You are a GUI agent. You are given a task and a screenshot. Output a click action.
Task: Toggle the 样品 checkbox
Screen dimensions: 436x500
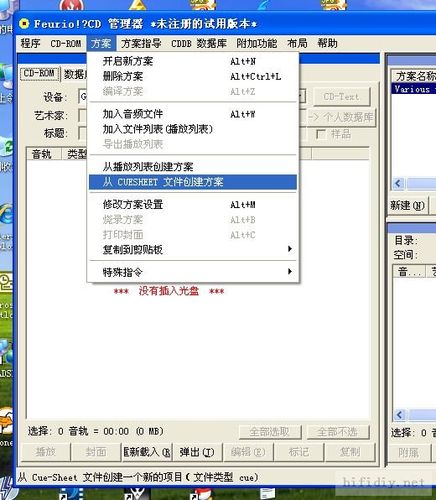(321, 134)
